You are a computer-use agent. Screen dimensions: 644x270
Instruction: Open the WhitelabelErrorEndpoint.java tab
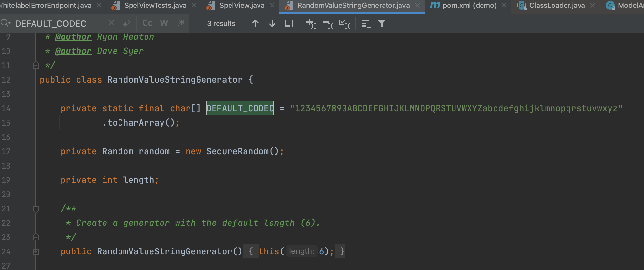click(x=46, y=6)
